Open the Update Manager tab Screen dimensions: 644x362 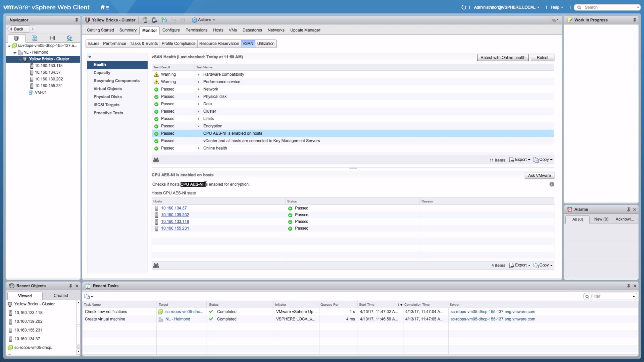coord(305,30)
